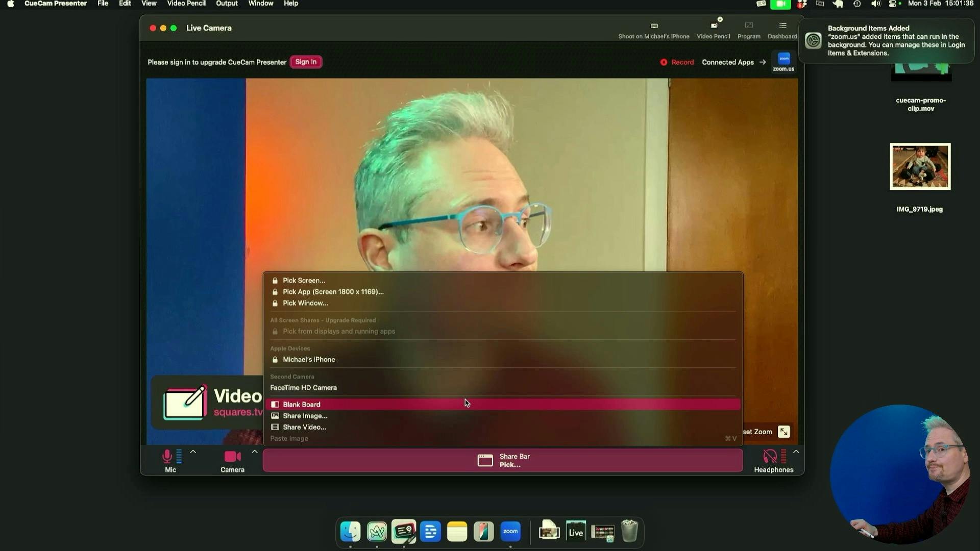Click the elephant menu bar icon

point(838,4)
